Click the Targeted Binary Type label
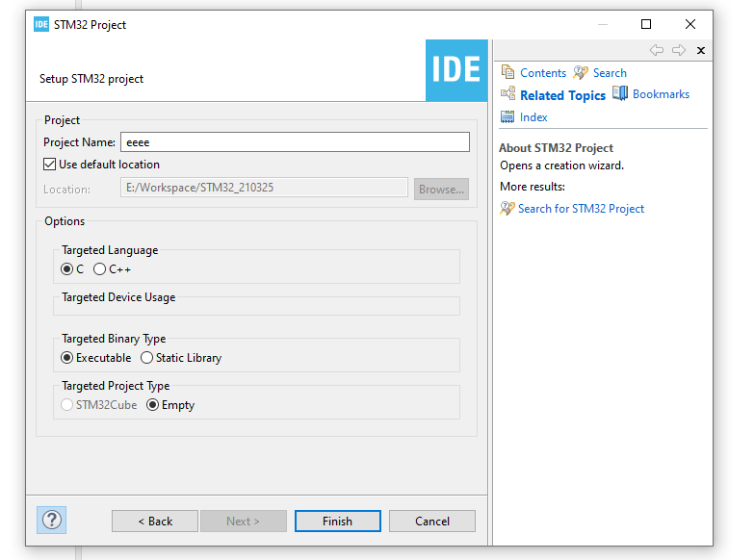The width and height of the screenshot is (754, 560). [x=114, y=339]
